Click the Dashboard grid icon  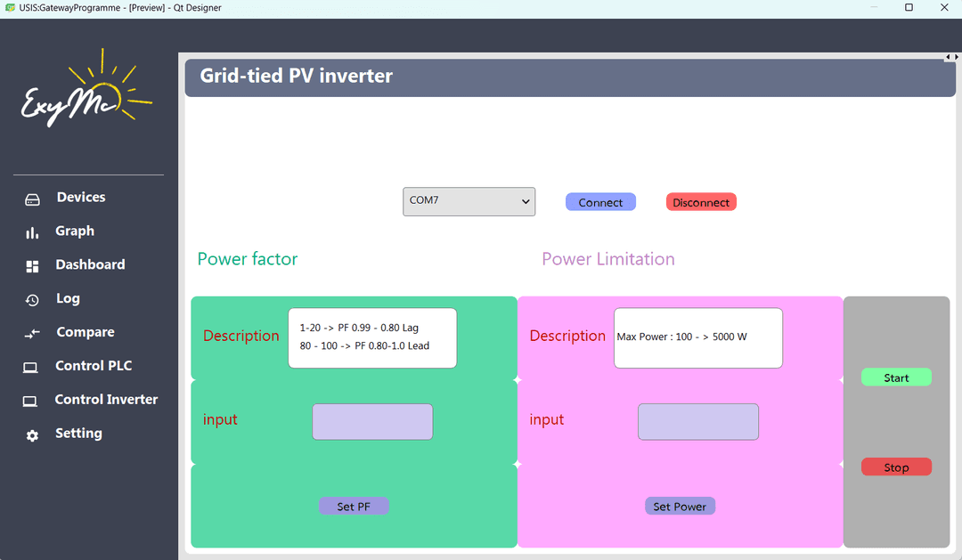tap(32, 266)
